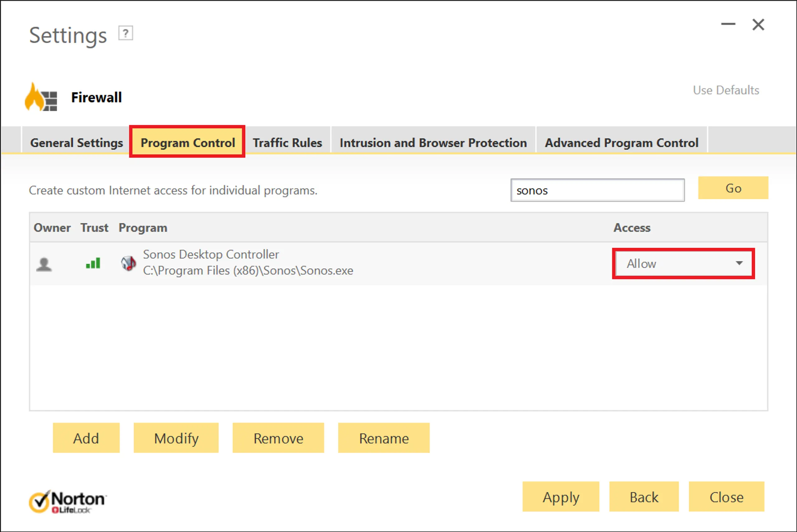Click the help question mark icon

coord(125,33)
